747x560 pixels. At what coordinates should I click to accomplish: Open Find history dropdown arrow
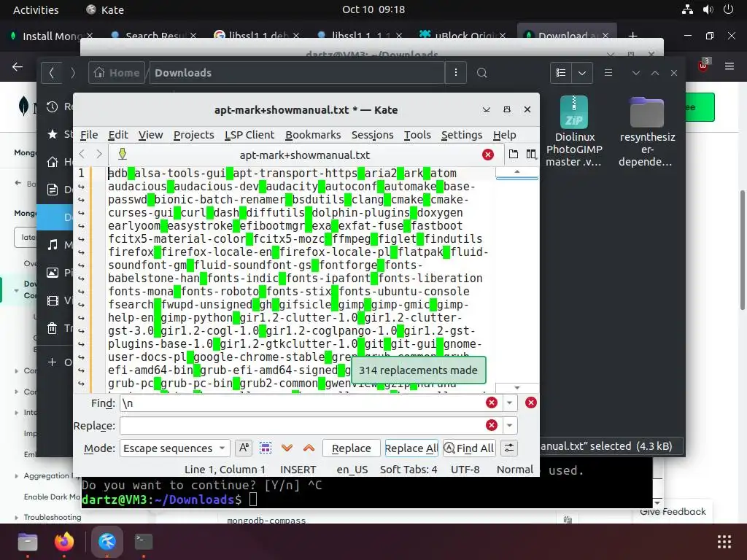(509, 402)
